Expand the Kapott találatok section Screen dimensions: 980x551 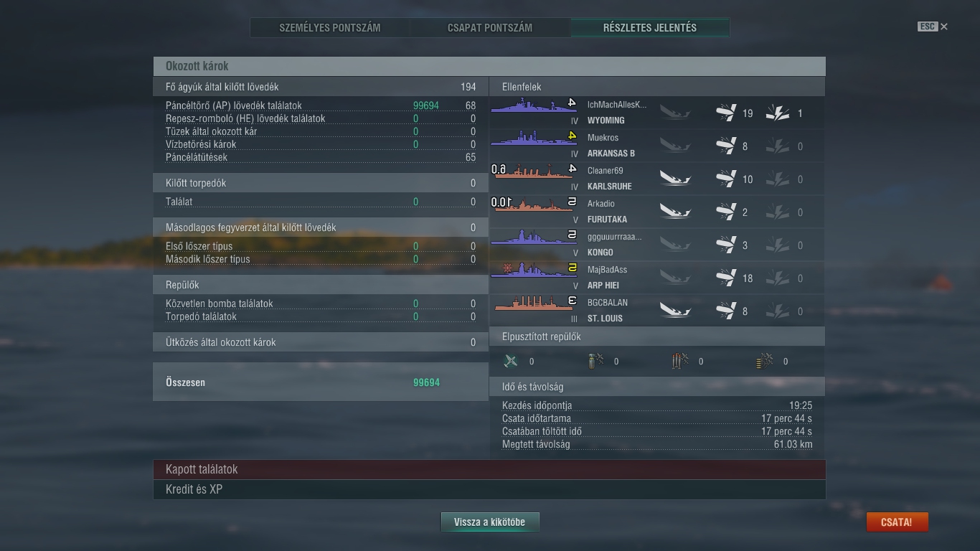click(489, 469)
